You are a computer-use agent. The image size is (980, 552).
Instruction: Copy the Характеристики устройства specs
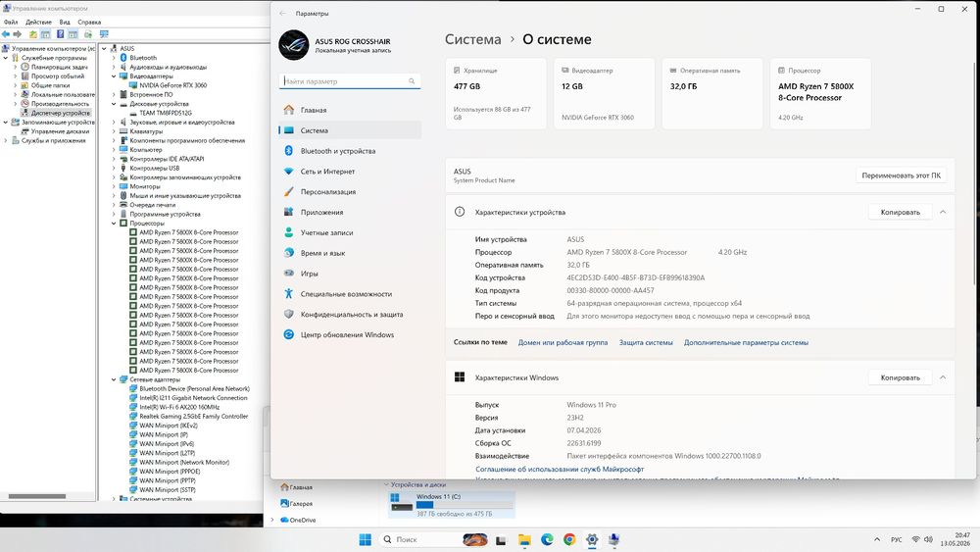(900, 212)
